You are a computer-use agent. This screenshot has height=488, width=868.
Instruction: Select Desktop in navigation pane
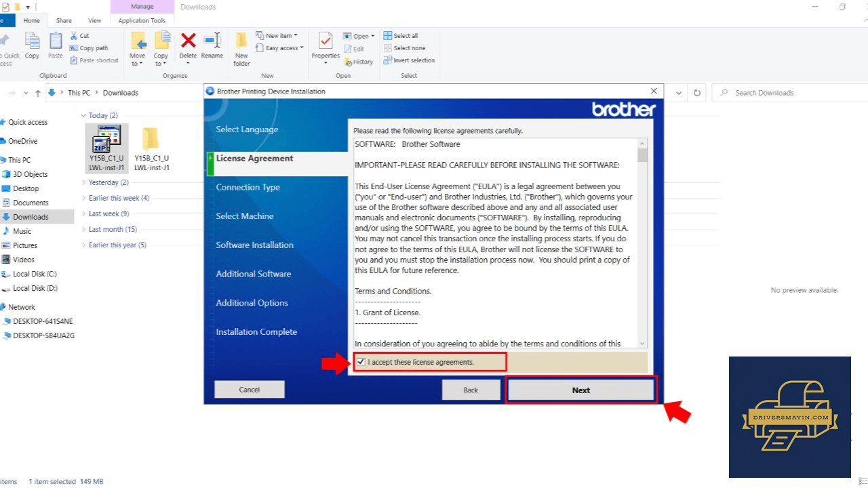coord(26,188)
